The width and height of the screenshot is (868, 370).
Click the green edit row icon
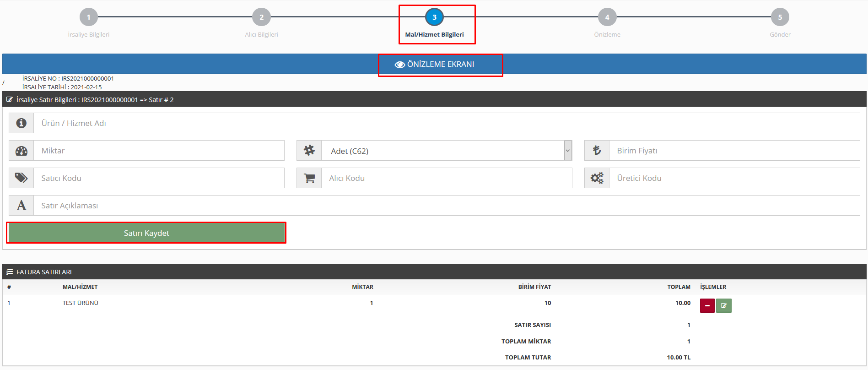pyautogui.click(x=723, y=305)
